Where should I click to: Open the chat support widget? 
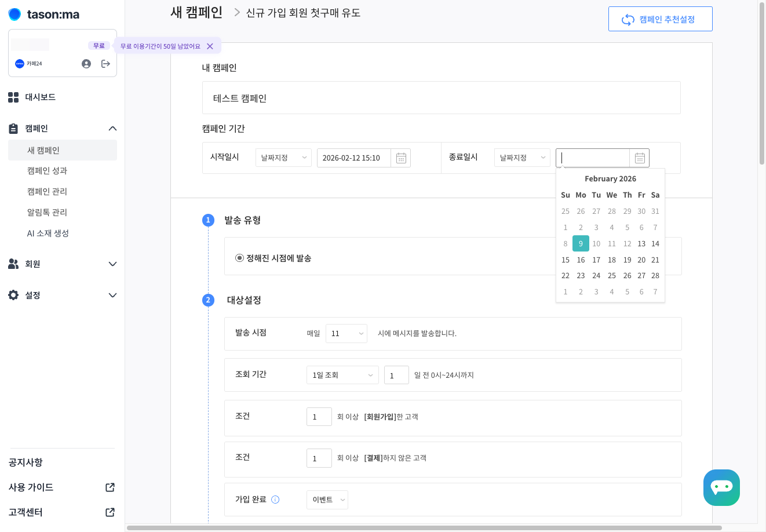pos(721,487)
